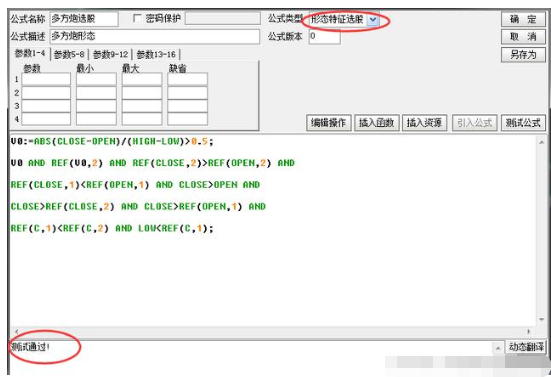
Task: Click the 取消 cancel button
Action: [523, 37]
